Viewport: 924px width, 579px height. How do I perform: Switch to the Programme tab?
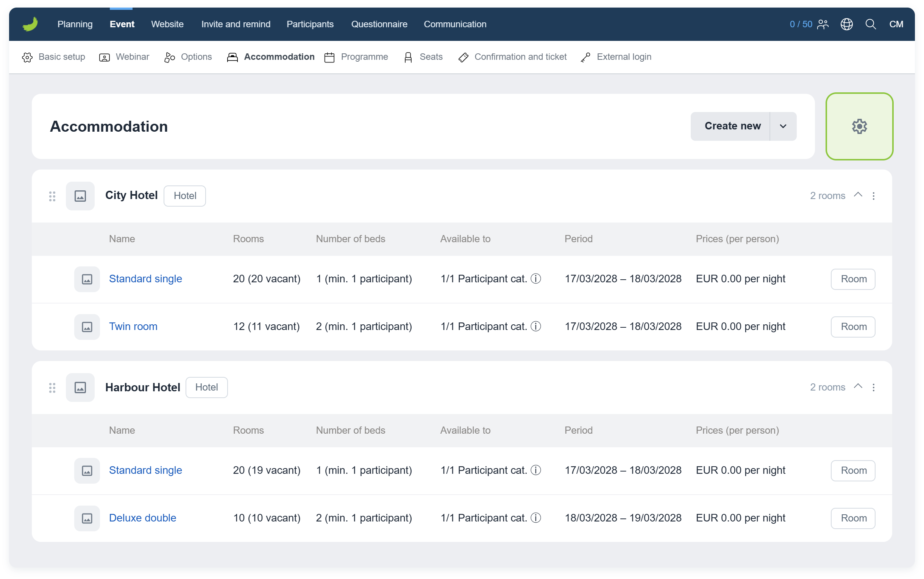pyautogui.click(x=356, y=57)
